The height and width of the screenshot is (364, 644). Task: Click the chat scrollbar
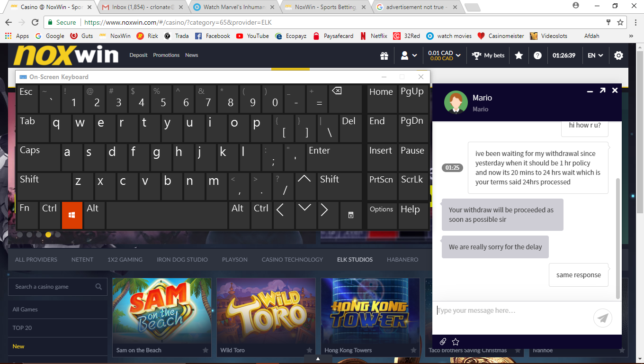[x=617, y=238]
